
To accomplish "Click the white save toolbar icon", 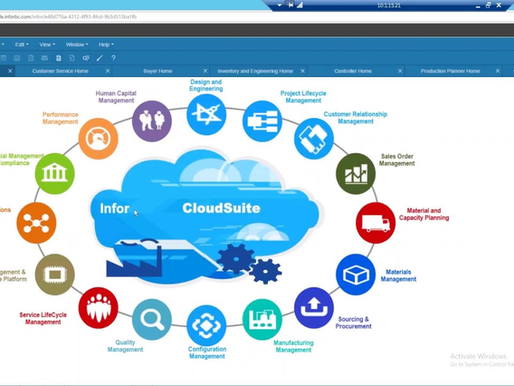I will coord(58,58).
